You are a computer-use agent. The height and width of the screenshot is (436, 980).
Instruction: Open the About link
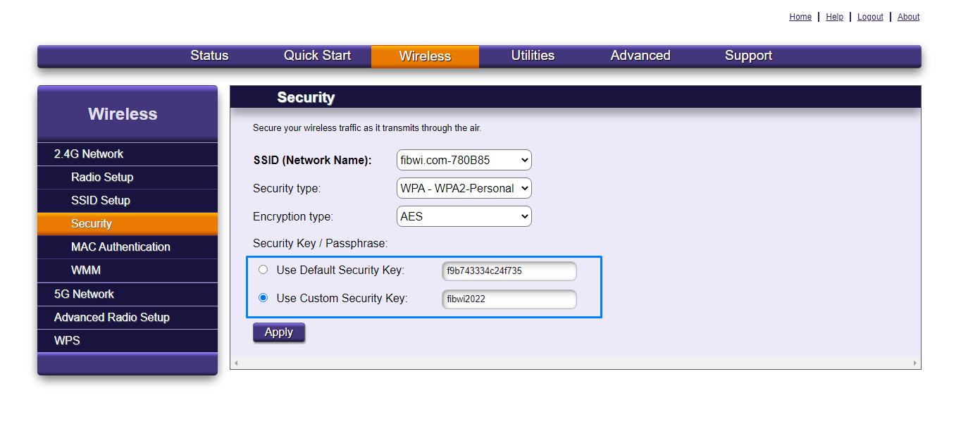point(908,17)
